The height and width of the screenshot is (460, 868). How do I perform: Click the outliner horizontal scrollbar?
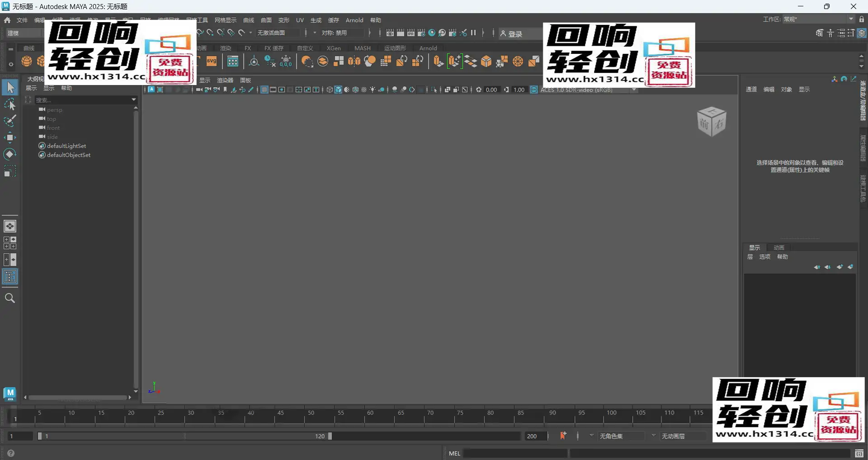78,397
